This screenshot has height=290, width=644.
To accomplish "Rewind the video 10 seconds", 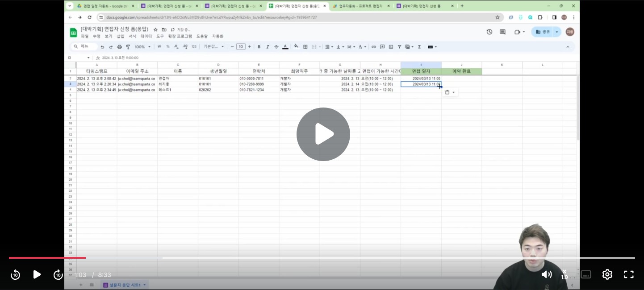I will pyautogui.click(x=15, y=275).
